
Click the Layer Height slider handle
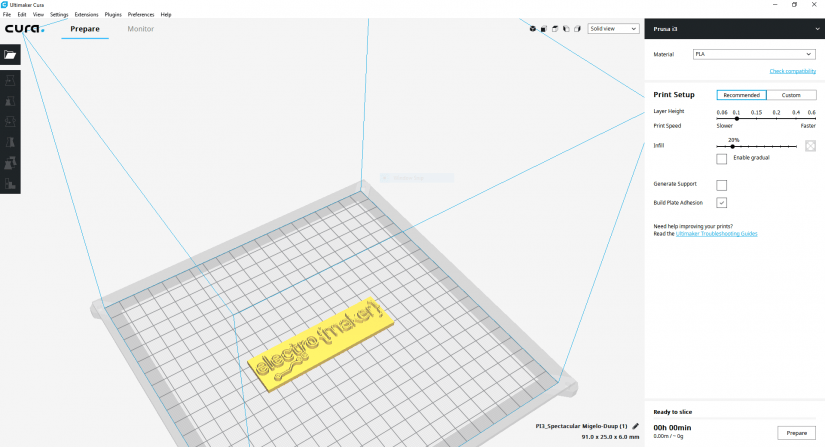click(x=737, y=119)
